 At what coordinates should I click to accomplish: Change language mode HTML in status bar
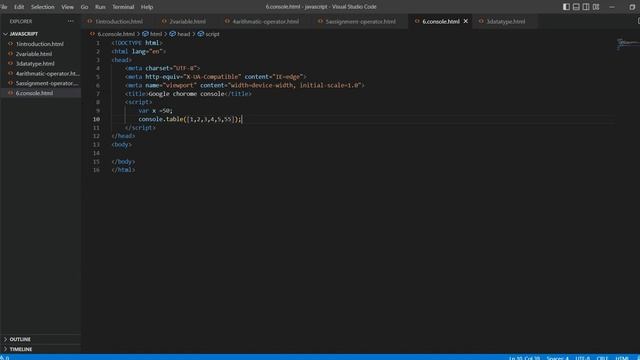tap(622, 358)
